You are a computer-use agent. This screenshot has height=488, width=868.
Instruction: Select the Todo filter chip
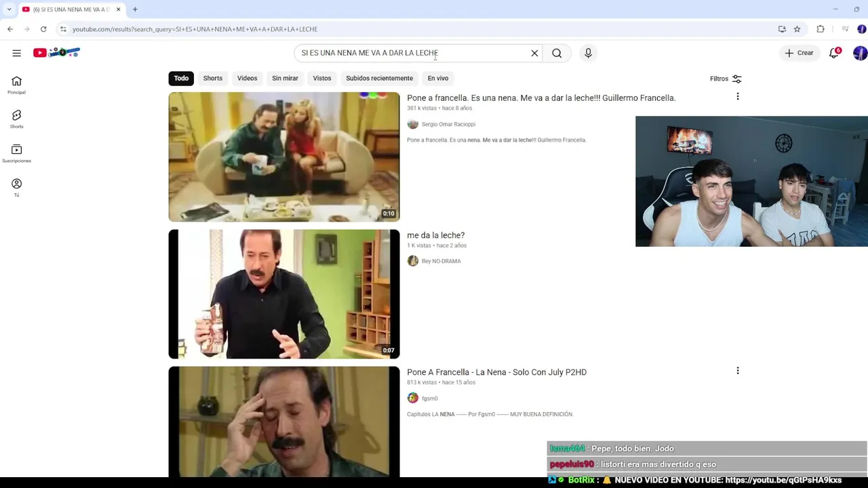[181, 78]
